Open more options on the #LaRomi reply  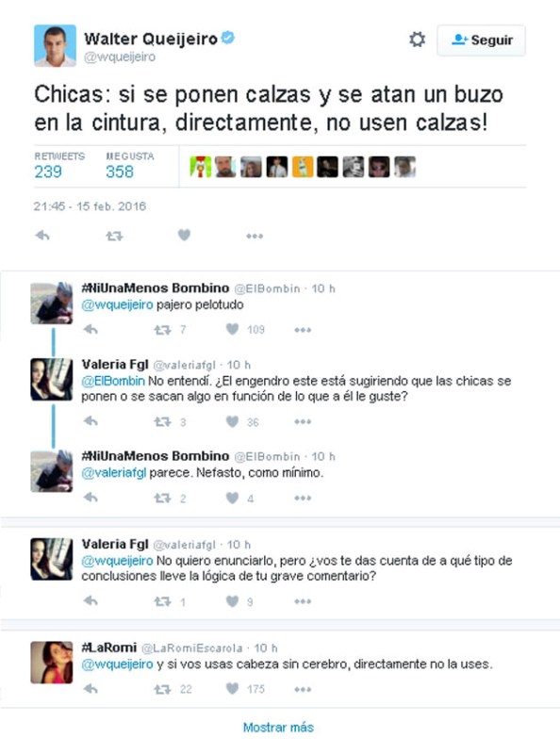point(303,690)
